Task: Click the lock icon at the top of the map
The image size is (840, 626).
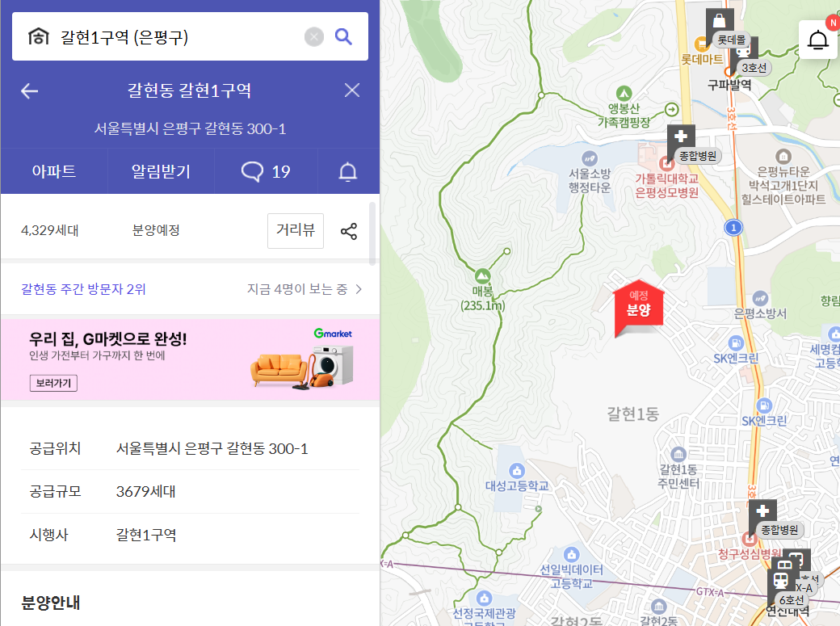Action: tap(718, 20)
